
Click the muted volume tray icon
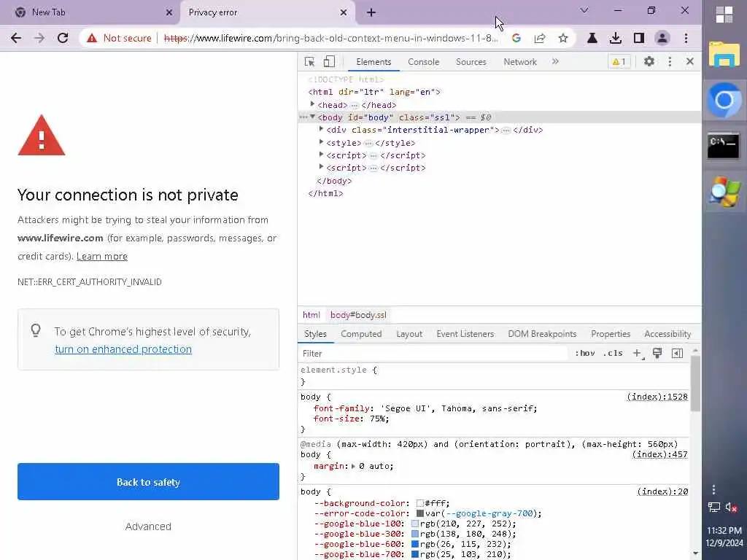pyautogui.click(x=731, y=507)
